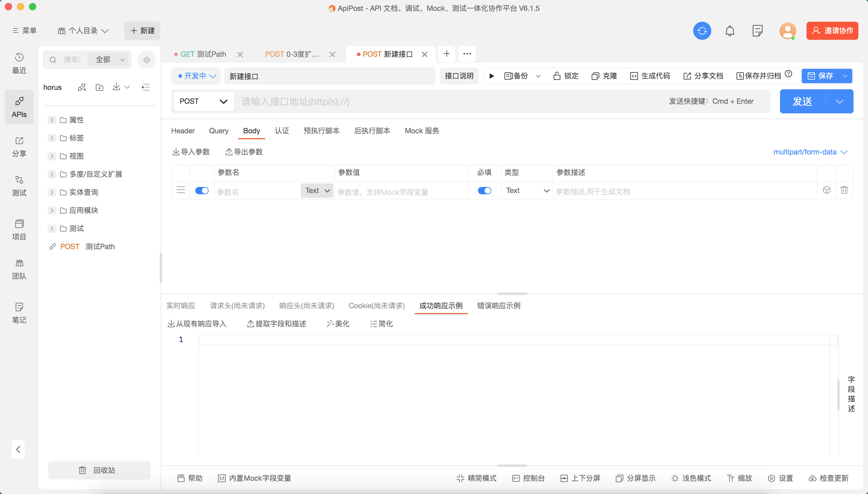Open the 最近 recent panel

pos(19,63)
